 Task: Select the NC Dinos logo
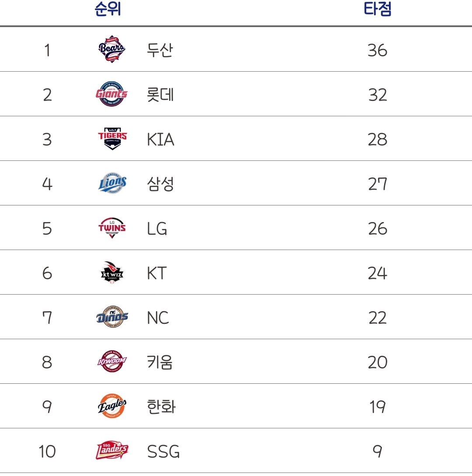112,318
